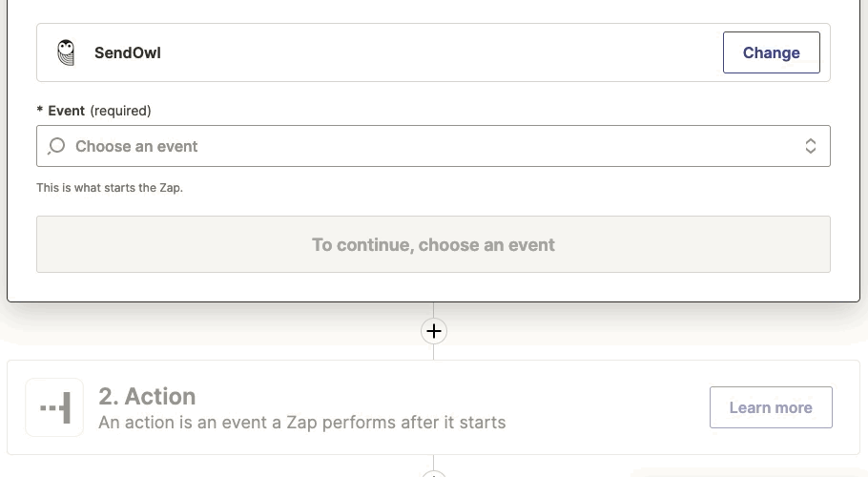Expand the 2. Action step heading

coord(147,396)
